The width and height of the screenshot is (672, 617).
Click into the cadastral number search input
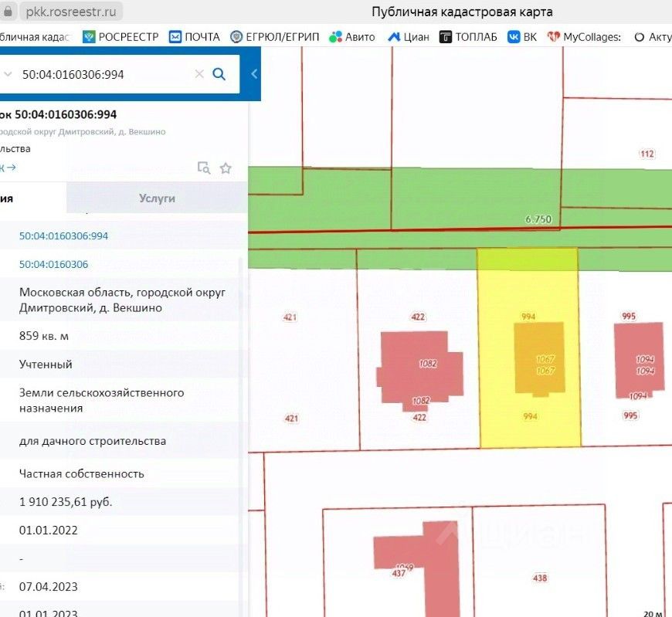click(x=100, y=74)
